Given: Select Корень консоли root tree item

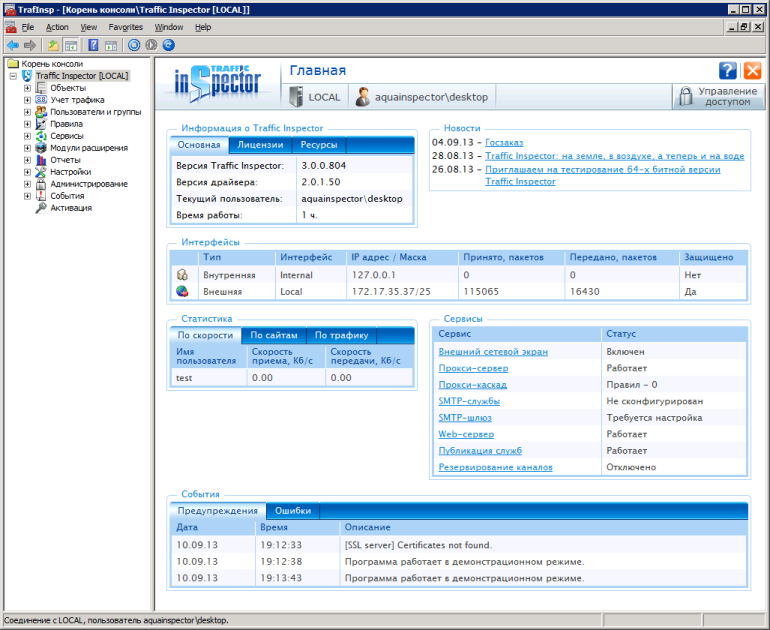Looking at the screenshot, I should pyautogui.click(x=52, y=64).
